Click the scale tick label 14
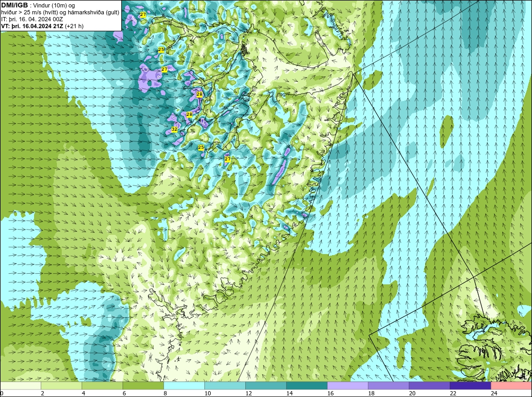532x397 pixels. 289,393
